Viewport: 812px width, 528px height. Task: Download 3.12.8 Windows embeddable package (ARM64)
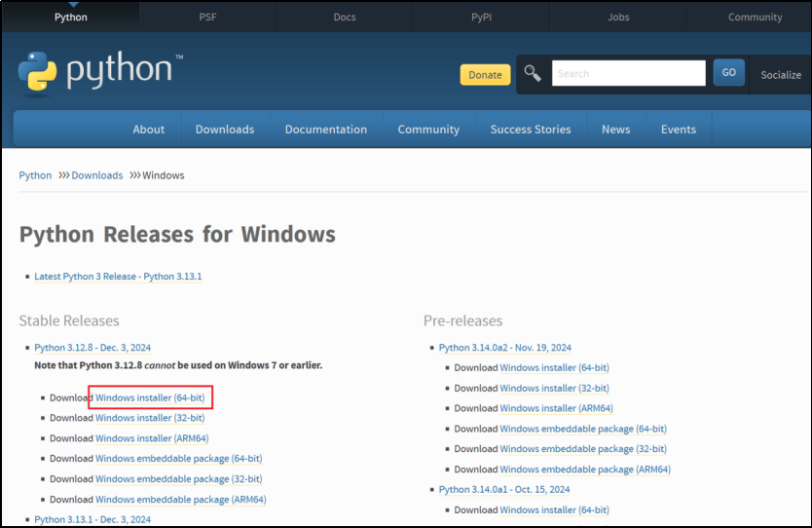point(181,500)
